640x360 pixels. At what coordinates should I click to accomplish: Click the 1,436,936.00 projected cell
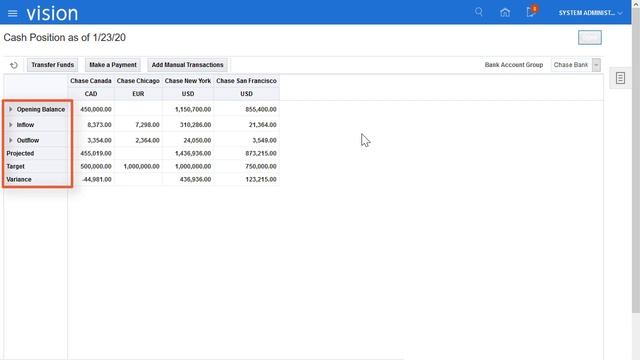[x=188, y=153]
